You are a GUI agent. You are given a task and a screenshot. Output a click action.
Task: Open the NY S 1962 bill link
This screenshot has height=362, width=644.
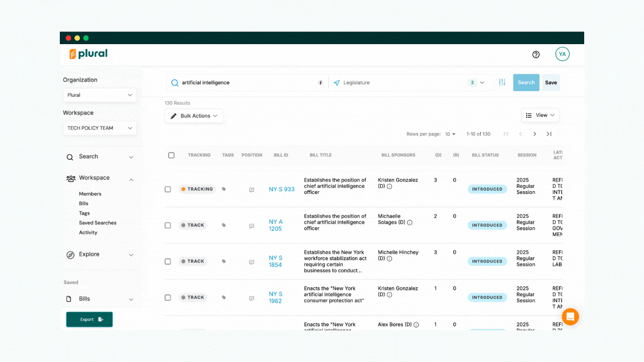[276, 297]
